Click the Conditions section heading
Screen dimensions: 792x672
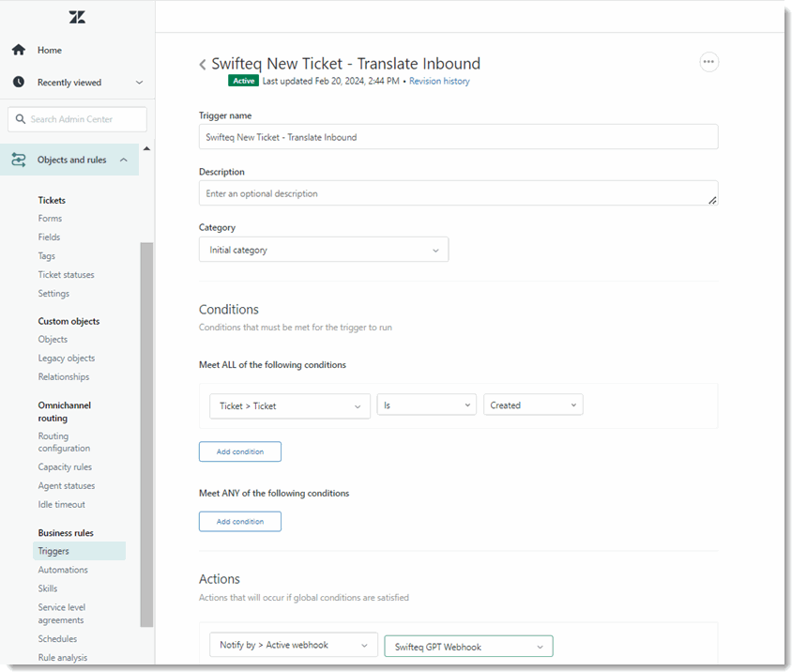tap(229, 309)
